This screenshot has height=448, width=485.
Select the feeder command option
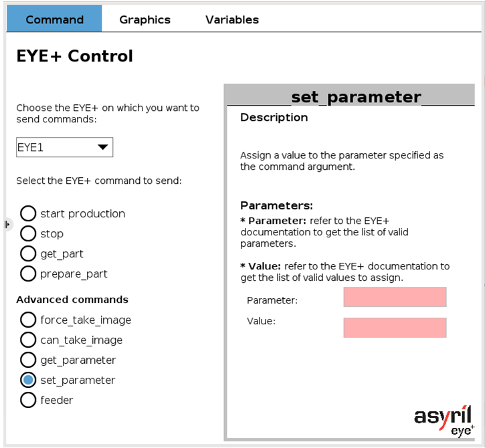coord(28,401)
